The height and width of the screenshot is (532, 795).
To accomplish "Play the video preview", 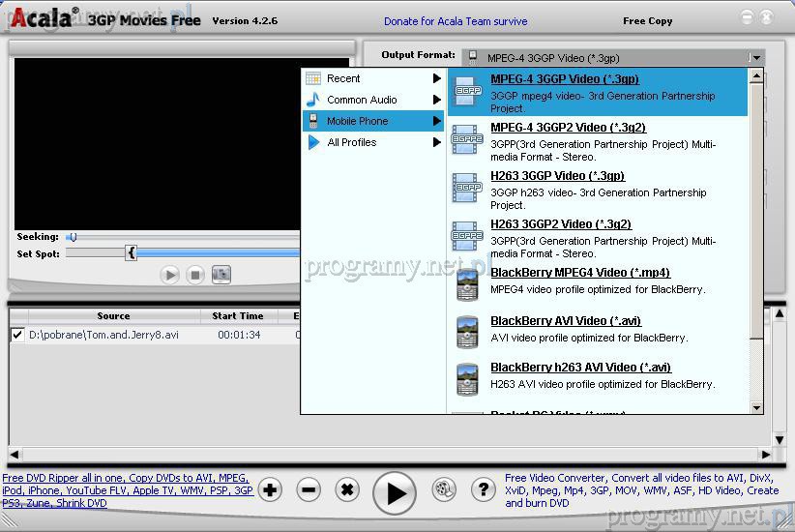I will coord(170,275).
